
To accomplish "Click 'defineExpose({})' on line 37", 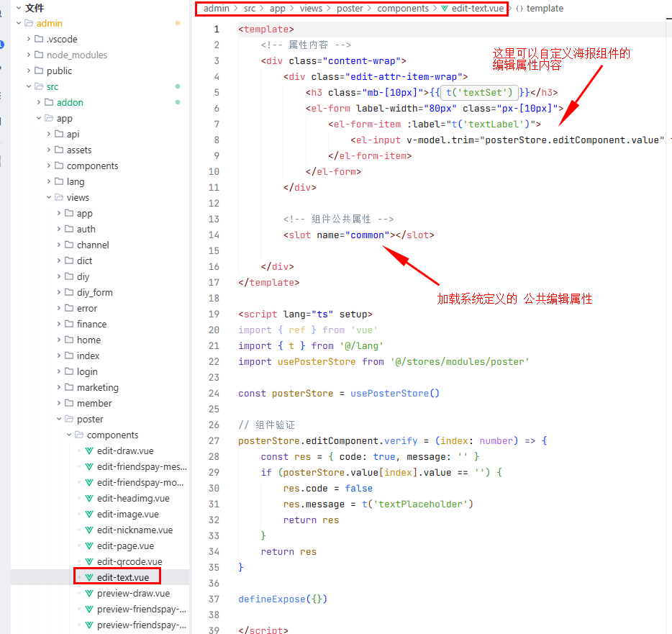I will click(283, 599).
